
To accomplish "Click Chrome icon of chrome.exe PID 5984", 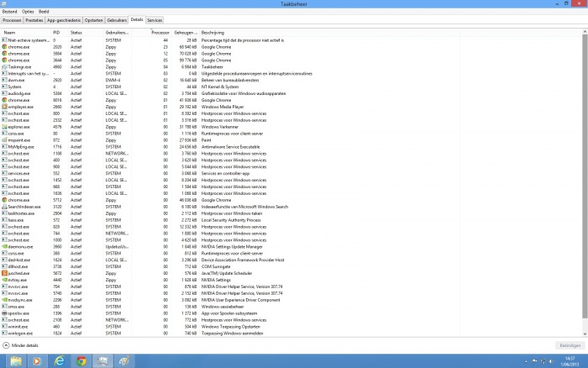I will point(4,54).
